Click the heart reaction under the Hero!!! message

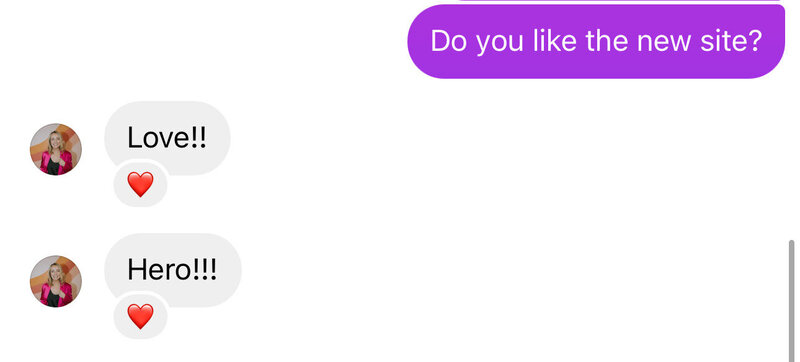140,316
